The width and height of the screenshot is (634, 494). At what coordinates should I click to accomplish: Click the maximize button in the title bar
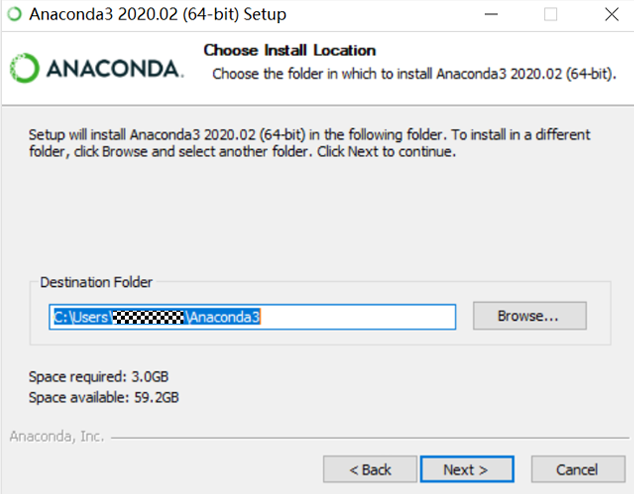coord(551,15)
